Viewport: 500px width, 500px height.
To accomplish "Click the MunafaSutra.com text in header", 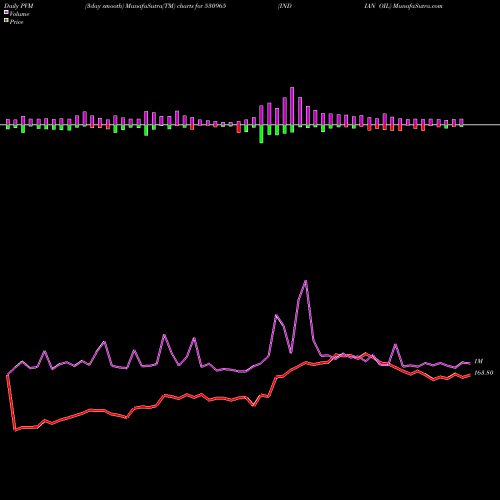I will point(418,6).
